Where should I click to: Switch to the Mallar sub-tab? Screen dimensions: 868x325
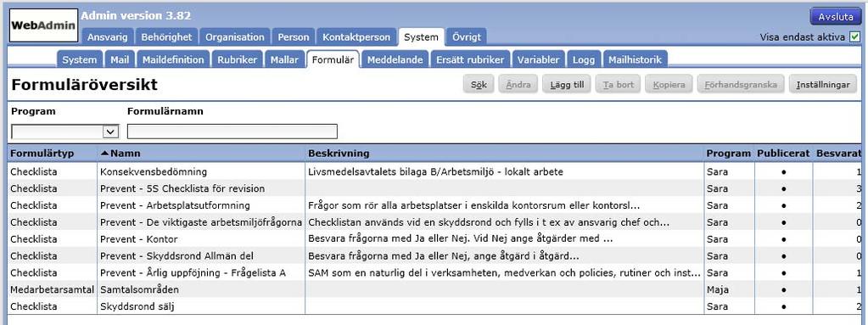[284, 59]
